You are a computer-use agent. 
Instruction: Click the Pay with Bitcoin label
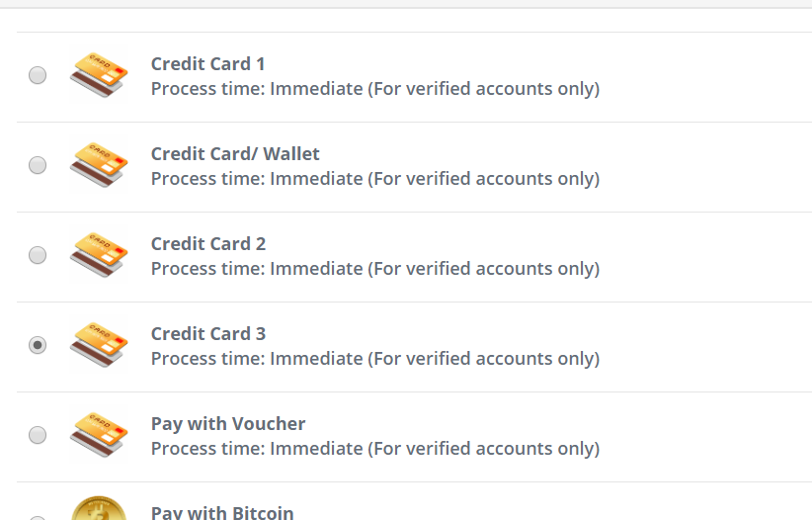point(222,513)
